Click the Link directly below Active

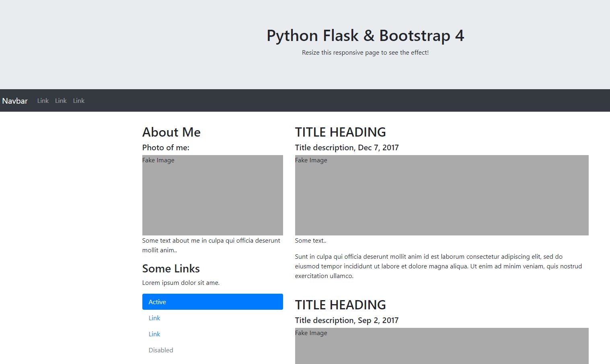point(154,318)
